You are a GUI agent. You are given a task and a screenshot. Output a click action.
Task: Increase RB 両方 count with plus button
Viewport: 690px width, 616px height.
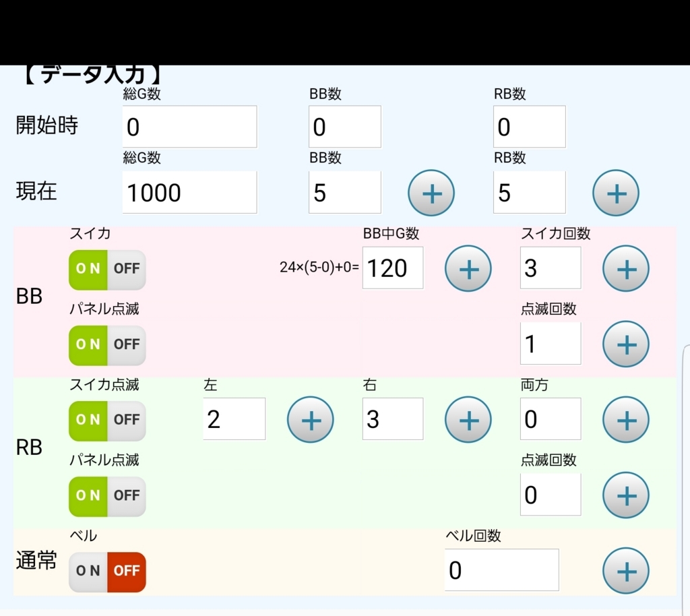click(x=626, y=420)
